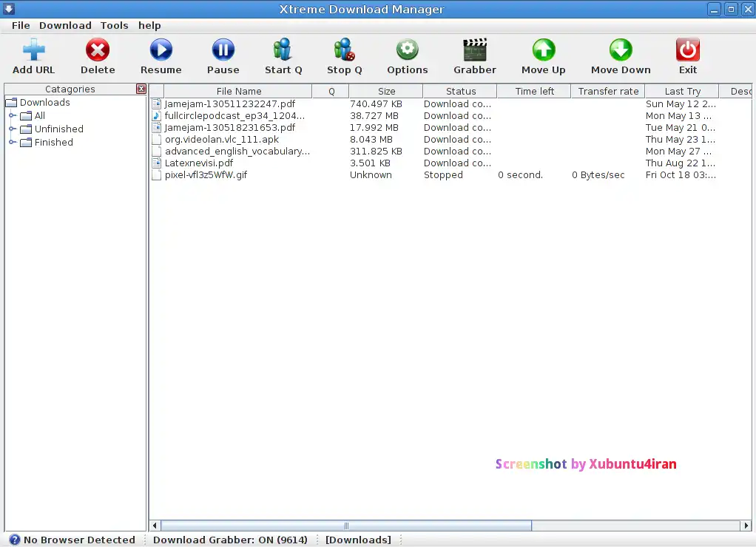Start the queue with Start Q
756x547 pixels.
(x=283, y=50)
